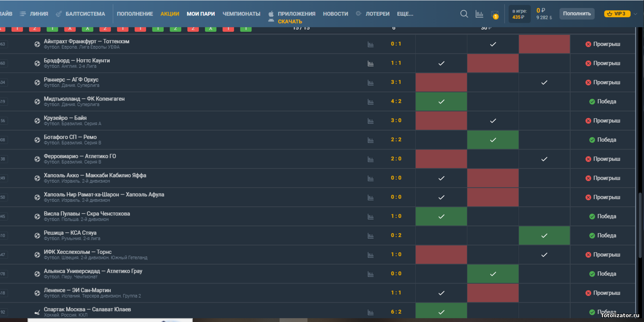
Task: Click the Apple app download icon
Action: coord(271,14)
